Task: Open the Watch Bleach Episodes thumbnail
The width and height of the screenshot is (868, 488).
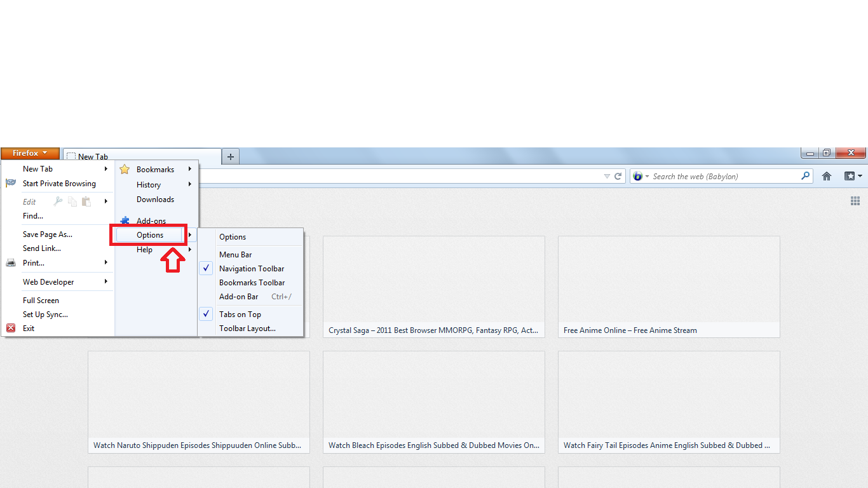Action: pos(433,402)
